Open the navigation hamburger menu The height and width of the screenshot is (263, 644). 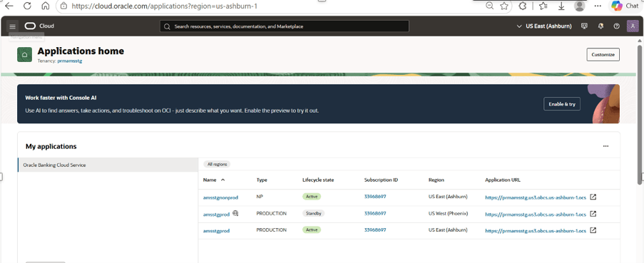(x=12, y=26)
